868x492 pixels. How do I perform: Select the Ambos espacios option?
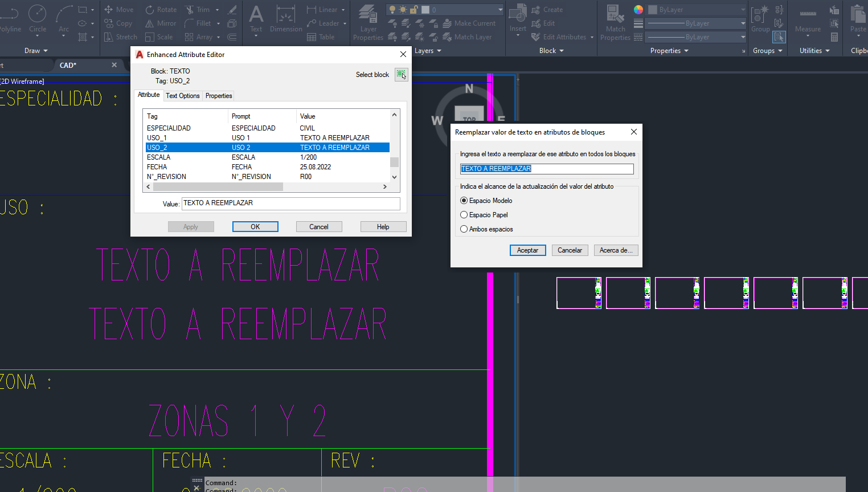[464, 229]
